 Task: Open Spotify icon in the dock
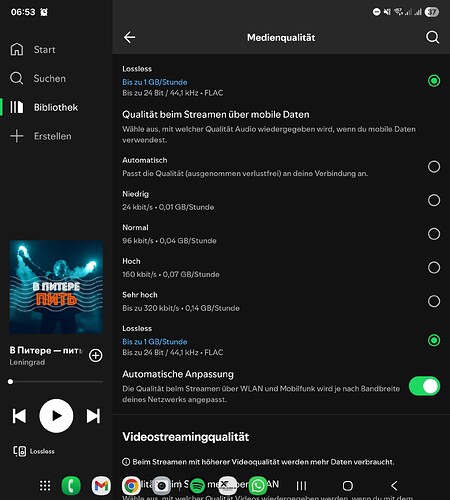pos(197,486)
